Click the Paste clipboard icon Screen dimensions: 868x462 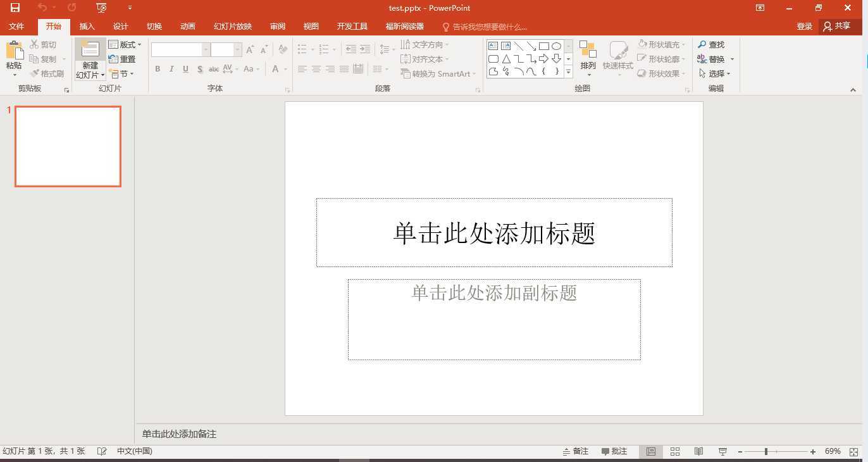pyautogui.click(x=14, y=51)
